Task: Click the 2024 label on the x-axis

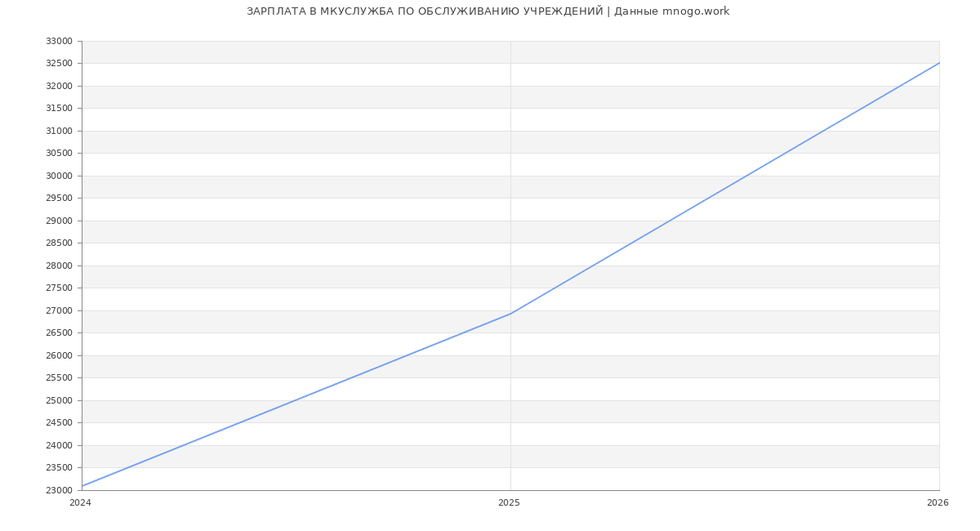Action: tap(80, 503)
